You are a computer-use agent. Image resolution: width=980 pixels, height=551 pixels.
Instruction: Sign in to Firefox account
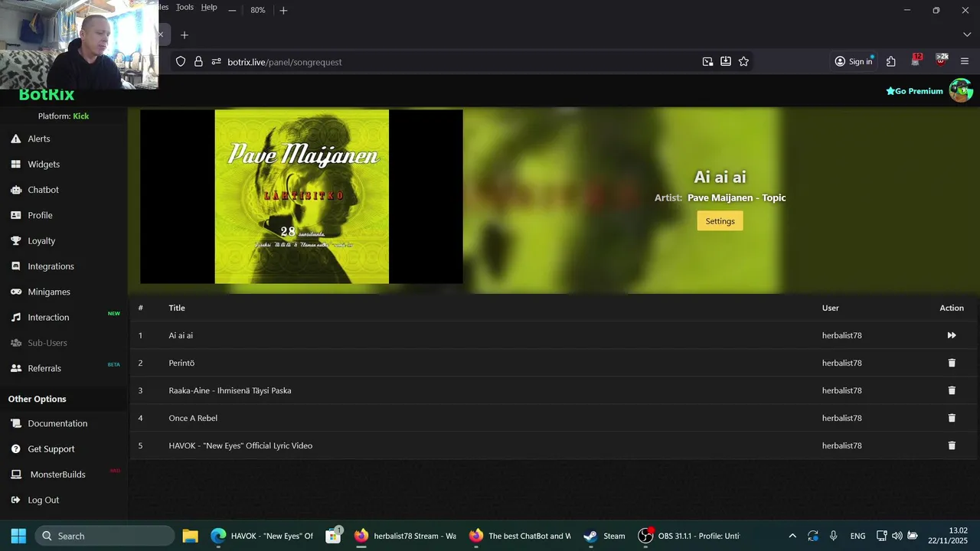click(x=854, y=61)
